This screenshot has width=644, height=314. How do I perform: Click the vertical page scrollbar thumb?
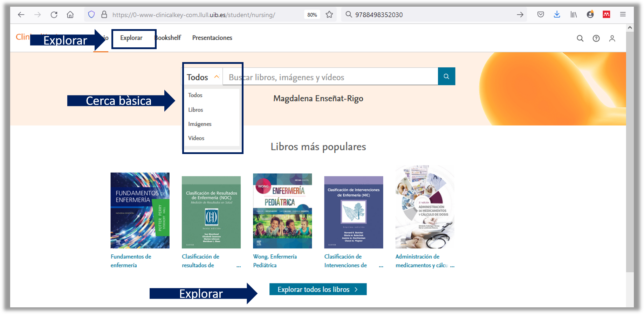coord(630,152)
